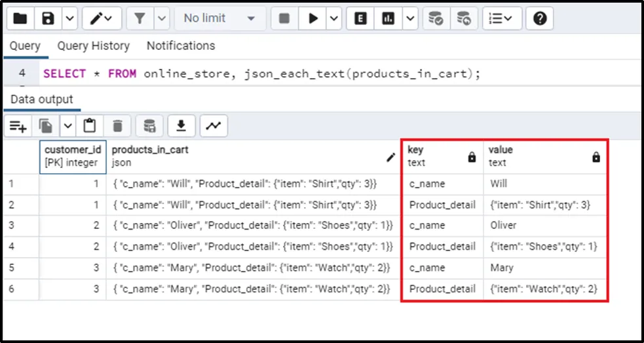Open the macros list dropdown
The image size is (644, 343).
click(x=502, y=18)
